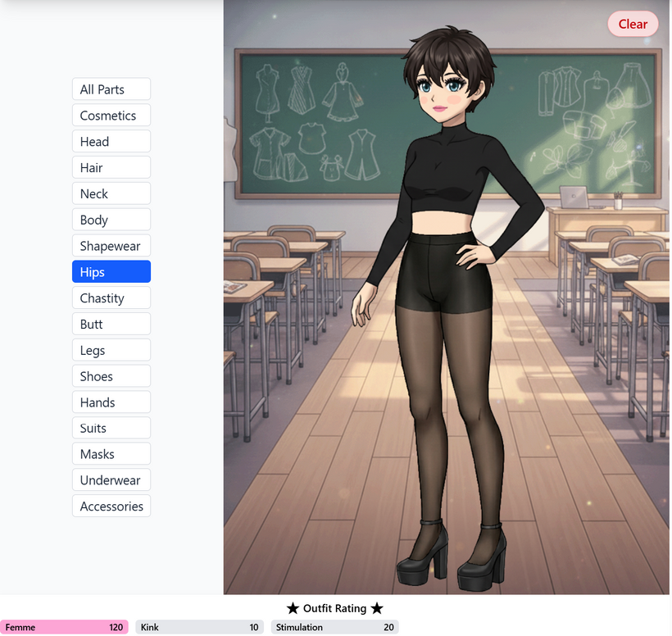Image resolution: width=672 pixels, height=636 pixels.
Task: Select the All Parts category
Action: click(111, 89)
